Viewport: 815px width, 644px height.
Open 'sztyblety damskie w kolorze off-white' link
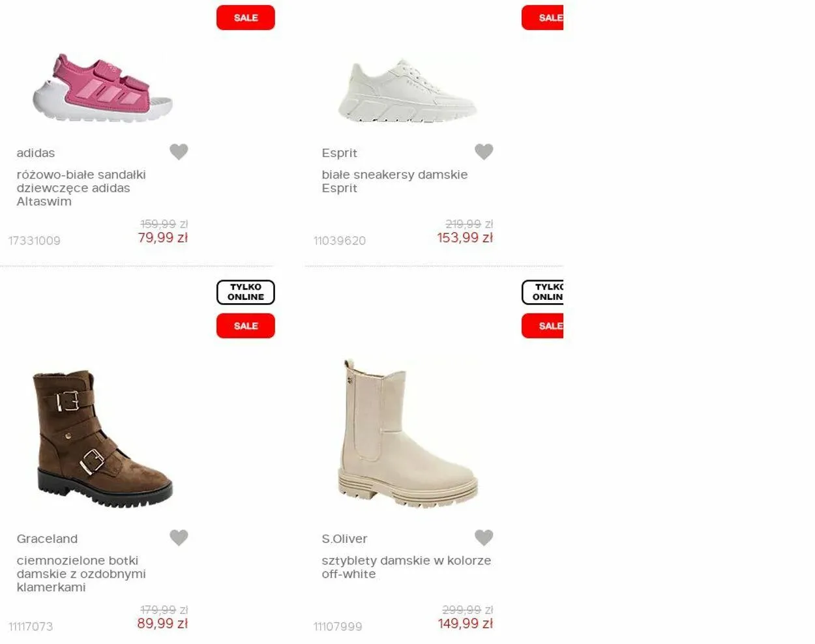(406, 567)
